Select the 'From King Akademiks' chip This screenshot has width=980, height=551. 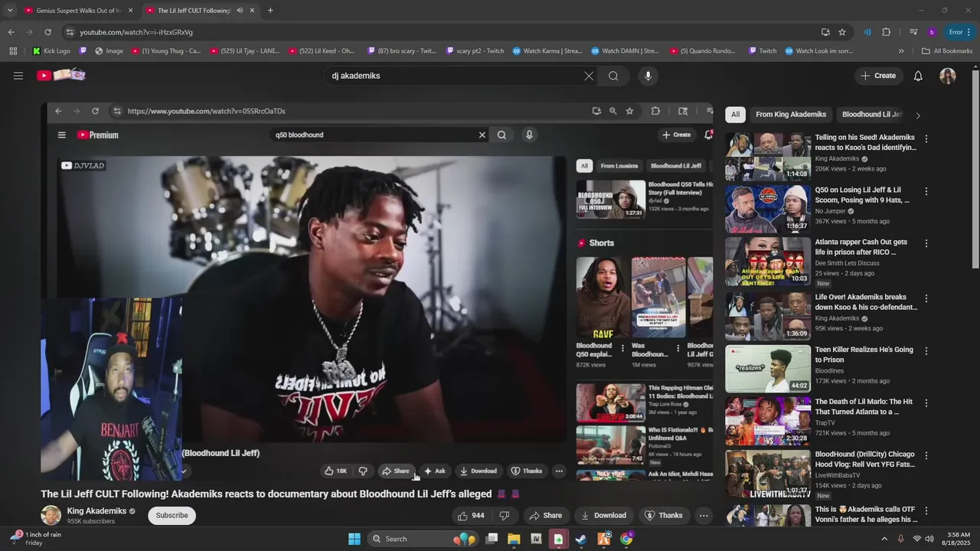791,115
